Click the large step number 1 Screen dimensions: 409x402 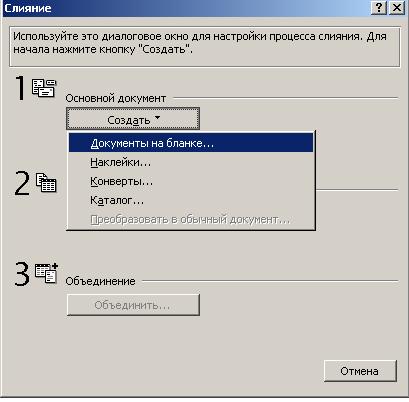coord(21,88)
